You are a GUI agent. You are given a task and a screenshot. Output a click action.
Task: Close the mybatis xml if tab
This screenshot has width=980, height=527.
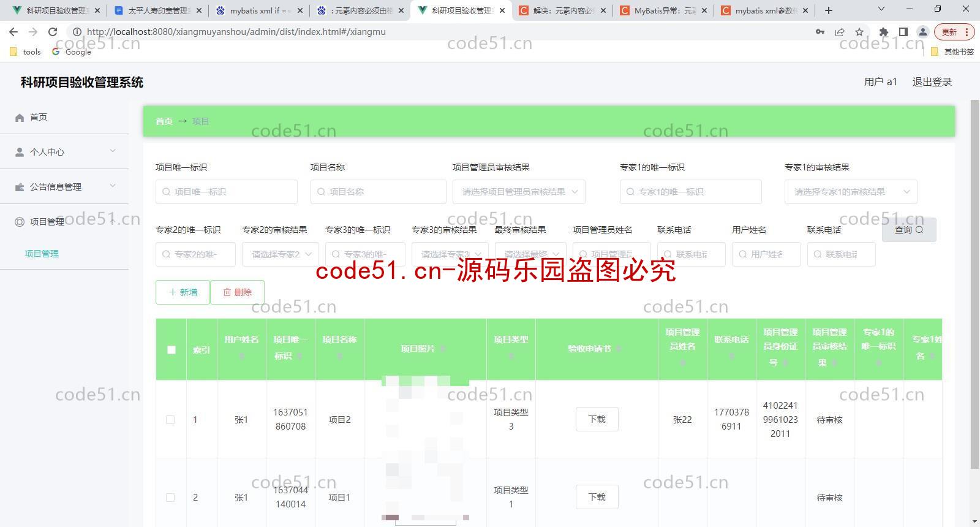(300, 10)
